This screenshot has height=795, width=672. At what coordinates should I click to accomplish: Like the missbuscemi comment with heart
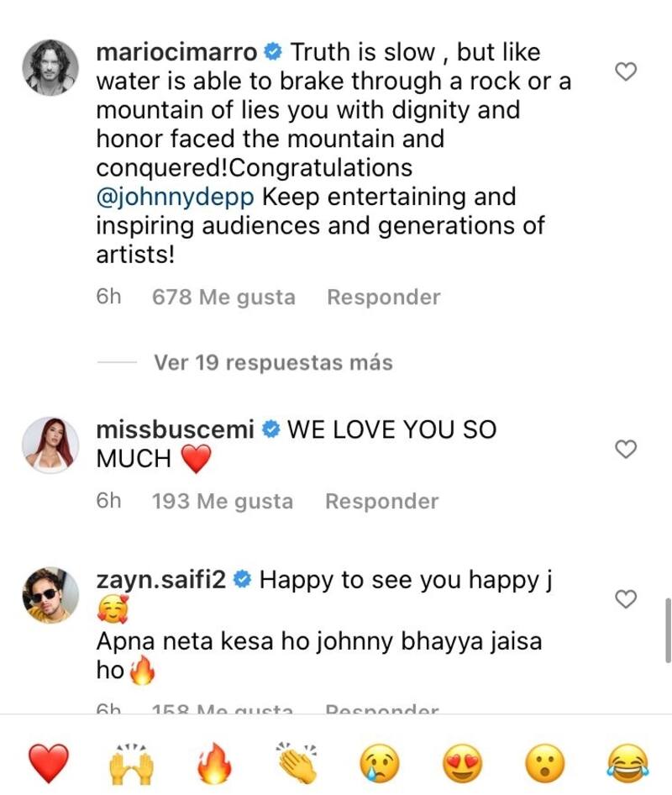(x=626, y=450)
